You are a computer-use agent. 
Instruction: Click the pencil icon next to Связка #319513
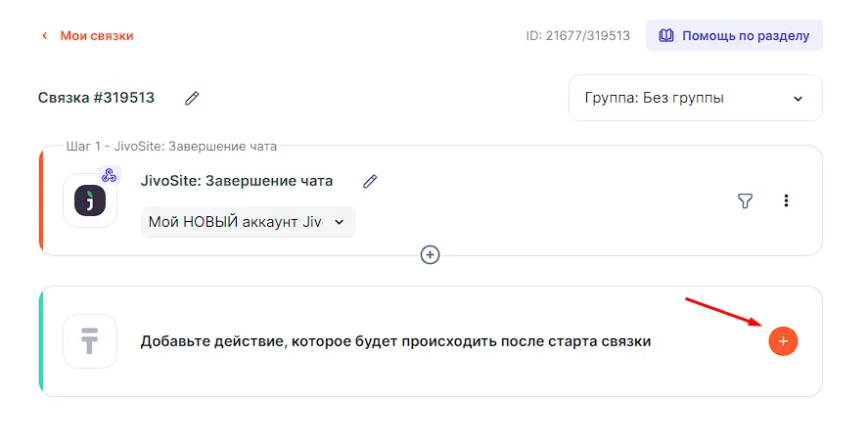tap(193, 98)
